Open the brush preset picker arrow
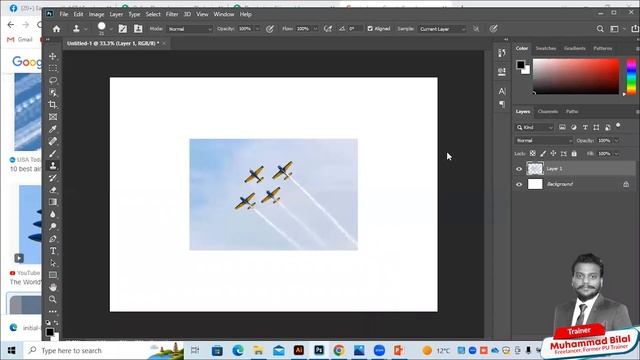Image resolution: width=640 pixels, height=360 pixels. click(x=111, y=29)
